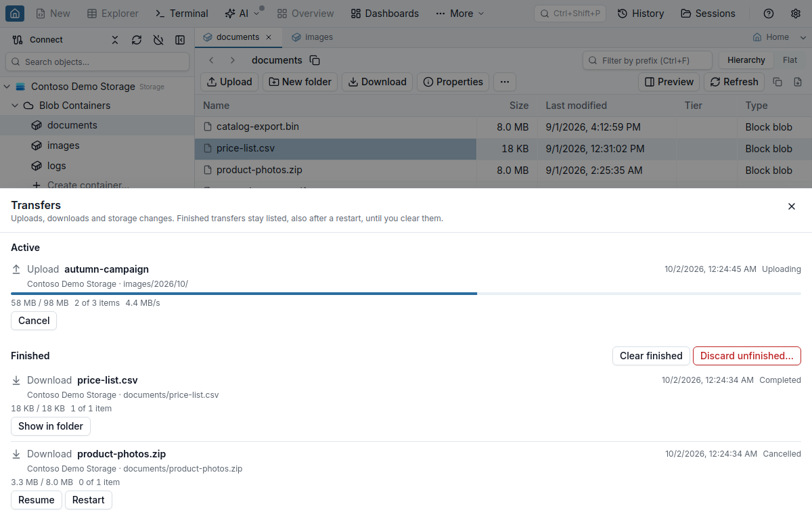Select the images container in the tree
The width and height of the screenshot is (812, 523).
97,145
